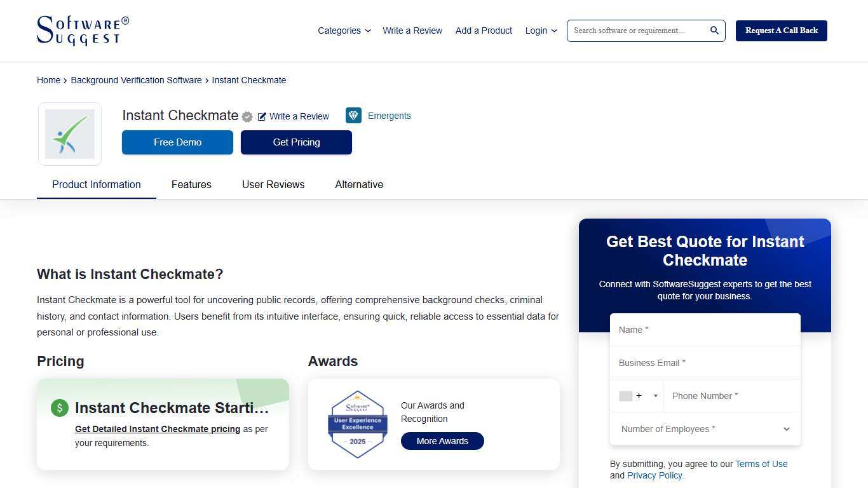Click the More Awards button
868x488 pixels.
tap(442, 440)
